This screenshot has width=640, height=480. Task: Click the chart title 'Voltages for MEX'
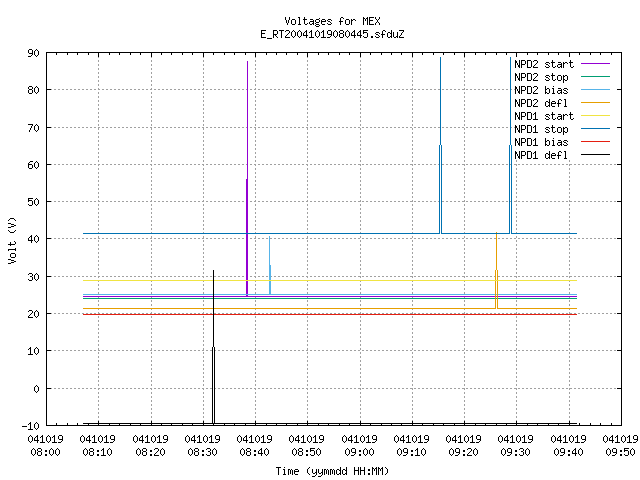(332, 21)
